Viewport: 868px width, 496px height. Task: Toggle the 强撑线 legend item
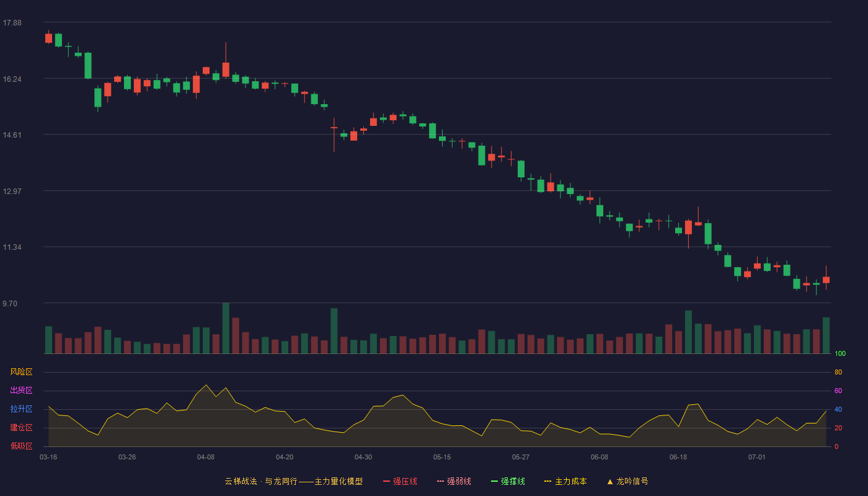[x=508, y=481]
